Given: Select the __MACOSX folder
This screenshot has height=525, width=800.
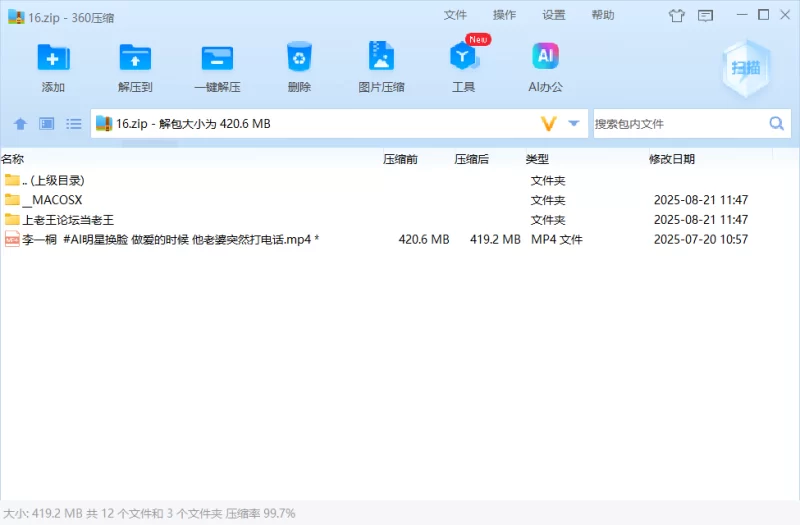Looking at the screenshot, I should coord(400,200).
